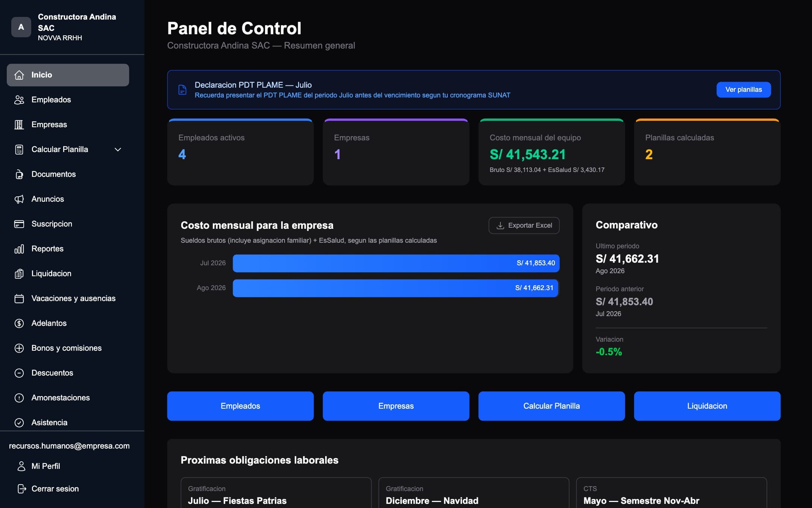The height and width of the screenshot is (508, 812).
Task: Open the Mayo — Semestre Nov-Abr CTS card
Action: [671, 493]
